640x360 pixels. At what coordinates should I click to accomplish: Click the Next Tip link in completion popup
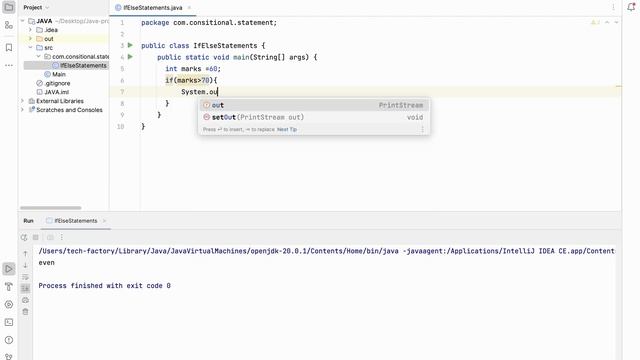pos(287,129)
